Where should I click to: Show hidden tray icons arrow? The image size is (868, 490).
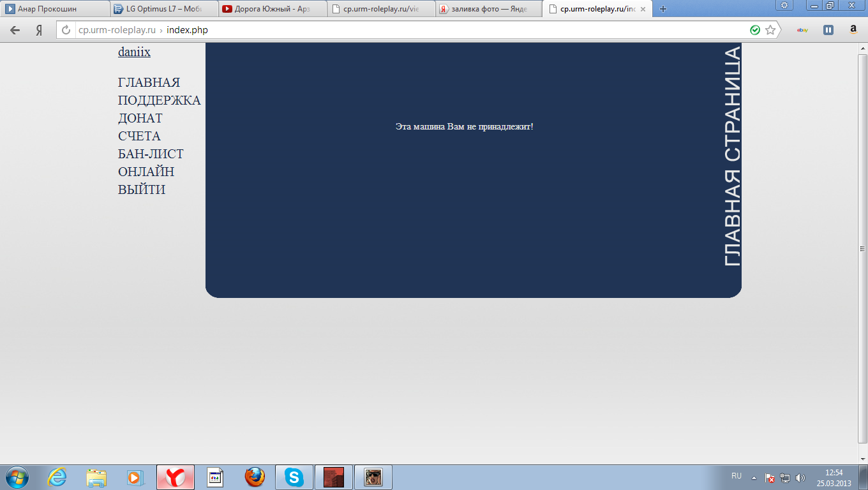point(754,477)
